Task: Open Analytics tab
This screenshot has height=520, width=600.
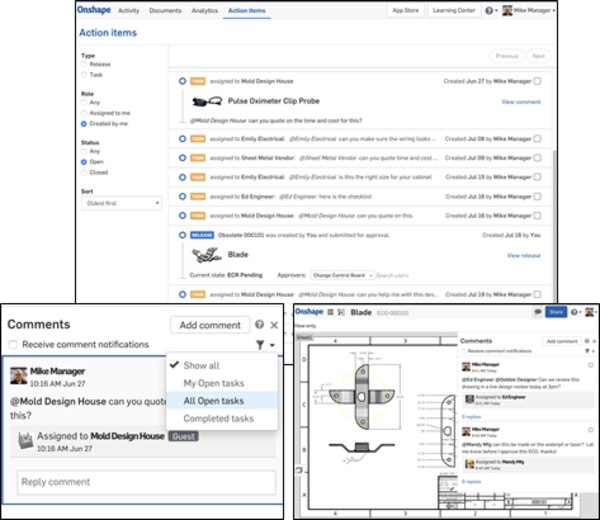Action: click(205, 11)
